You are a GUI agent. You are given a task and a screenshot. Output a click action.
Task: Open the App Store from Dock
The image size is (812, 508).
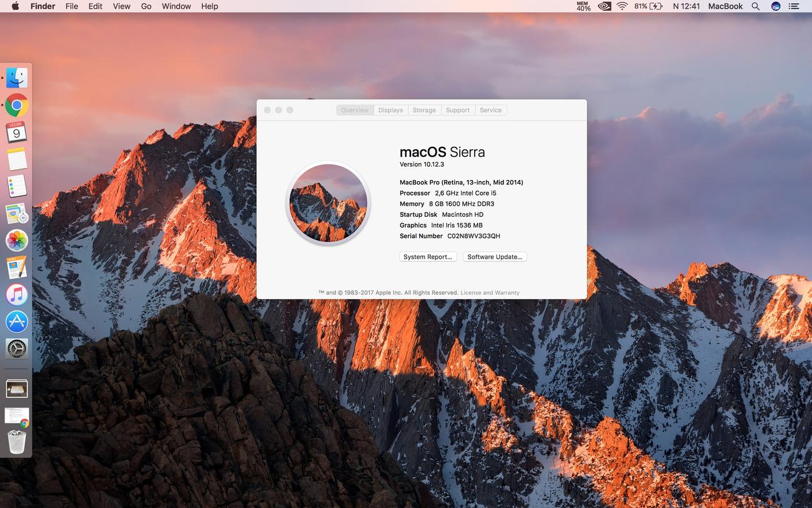pos(17,322)
